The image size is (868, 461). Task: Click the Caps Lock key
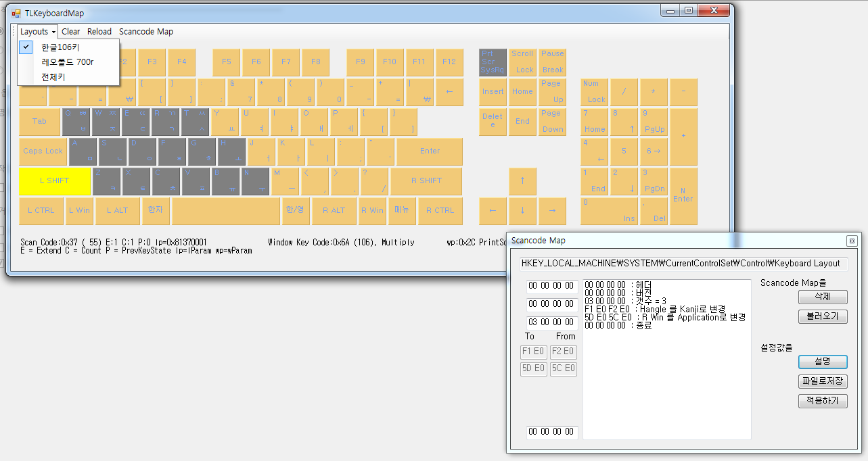click(x=43, y=151)
